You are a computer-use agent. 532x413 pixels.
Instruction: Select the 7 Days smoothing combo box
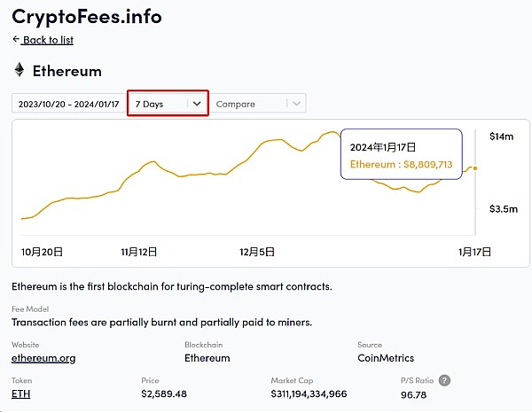[x=159, y=104]
